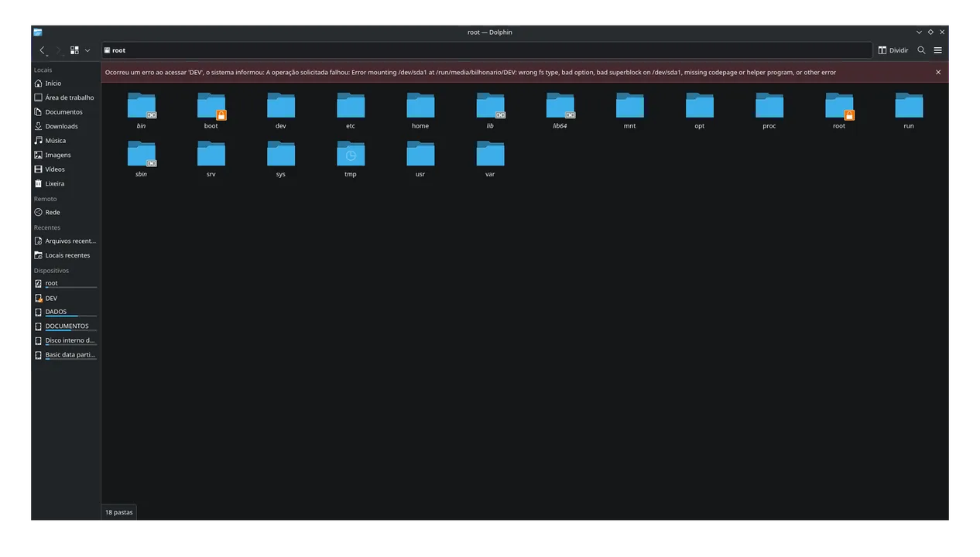The width and height of the screenshot is (980, 557).
Task: Open Locais recentes in the sidebar
Action: (x=66, y=255)
